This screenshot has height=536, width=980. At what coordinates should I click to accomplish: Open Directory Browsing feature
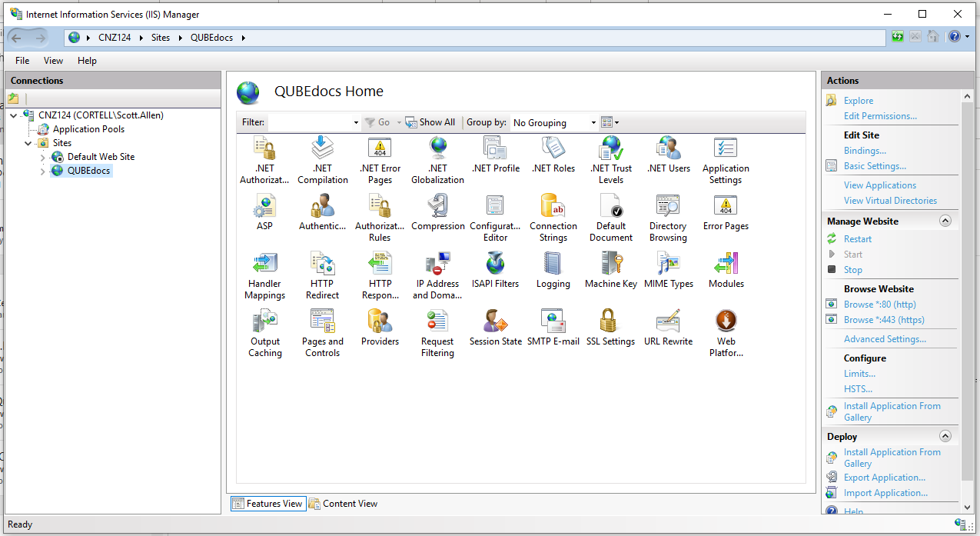[x=668, y=218]
